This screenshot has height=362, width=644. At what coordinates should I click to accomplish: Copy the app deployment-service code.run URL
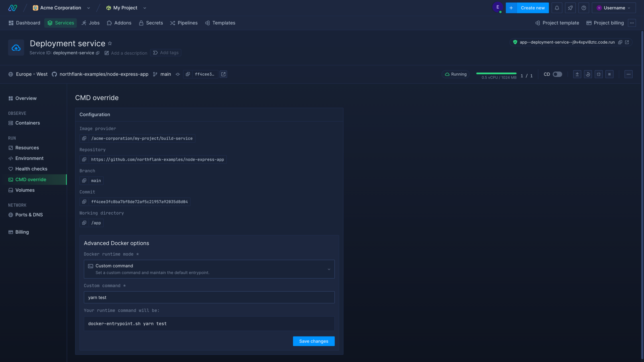coord(620,42)
